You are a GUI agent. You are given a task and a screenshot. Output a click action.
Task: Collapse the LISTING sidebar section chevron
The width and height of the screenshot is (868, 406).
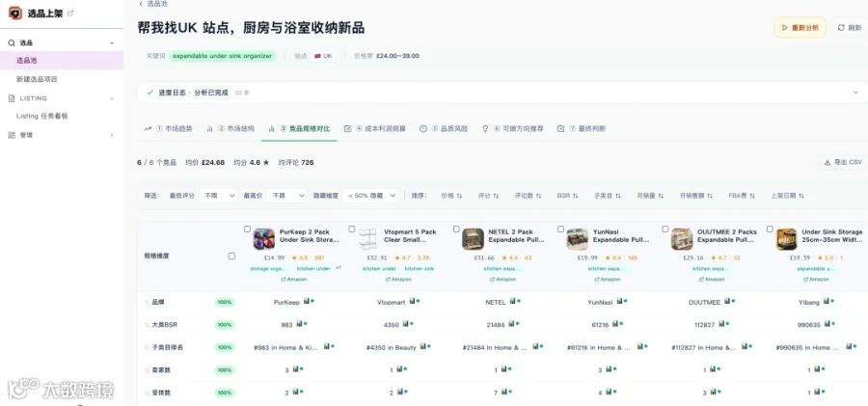(112, 98)
